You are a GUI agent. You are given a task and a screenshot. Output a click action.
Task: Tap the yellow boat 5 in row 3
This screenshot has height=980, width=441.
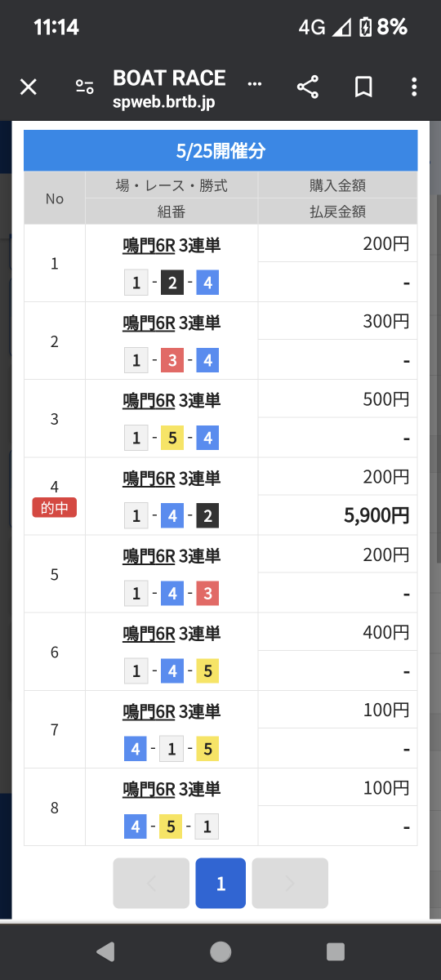(172, 439)
